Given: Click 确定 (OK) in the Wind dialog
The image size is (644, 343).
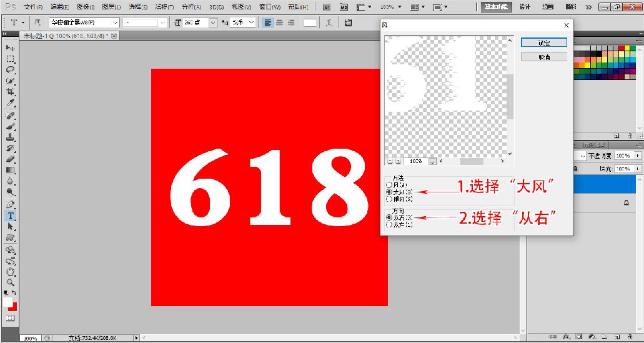Looking at the screenshot, I should pyautogui.click(x=543, y=42).
